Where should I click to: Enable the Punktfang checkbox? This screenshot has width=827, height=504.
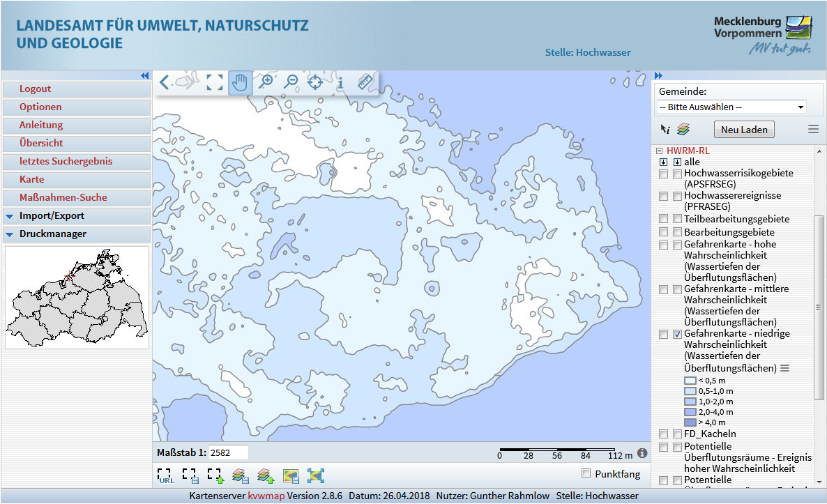[x=586, y=474]
